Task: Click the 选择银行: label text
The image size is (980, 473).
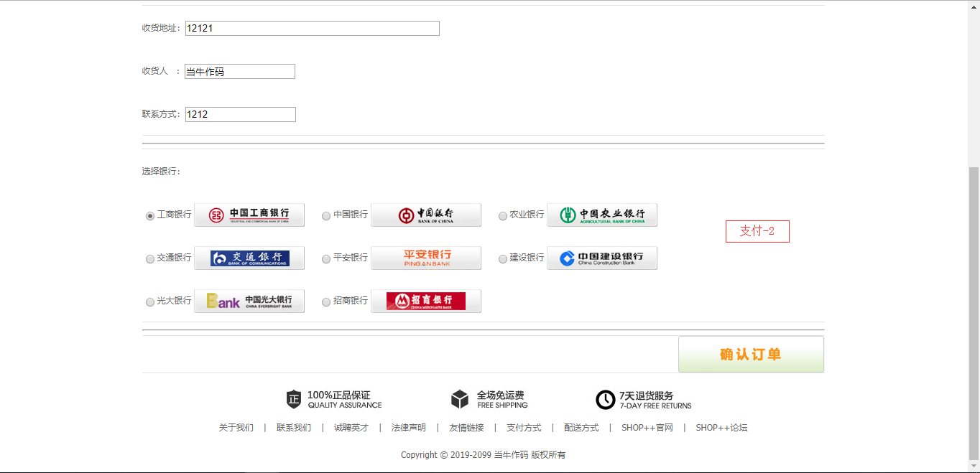Action: [x=161, y=172]
